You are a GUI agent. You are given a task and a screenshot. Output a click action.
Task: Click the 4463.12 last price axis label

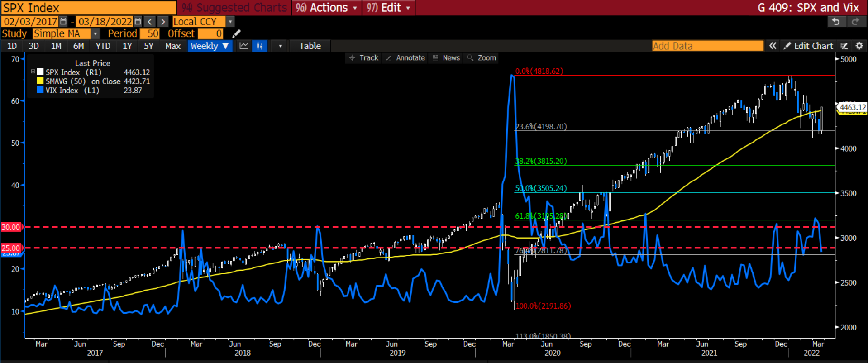click(x=852, y=107)
